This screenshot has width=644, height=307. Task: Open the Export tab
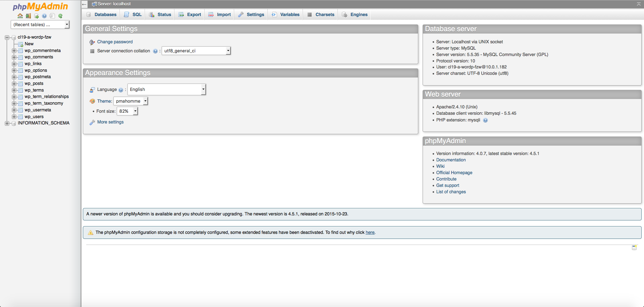click(x=190, y=14)
